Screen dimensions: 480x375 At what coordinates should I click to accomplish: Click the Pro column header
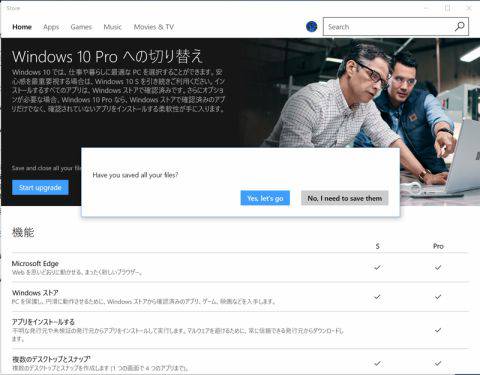tap(438, 246)
